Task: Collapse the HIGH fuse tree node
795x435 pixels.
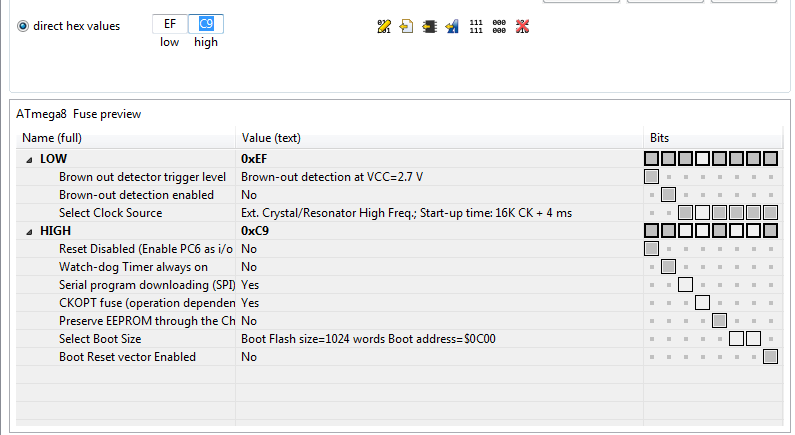Action: click(29, 232)
